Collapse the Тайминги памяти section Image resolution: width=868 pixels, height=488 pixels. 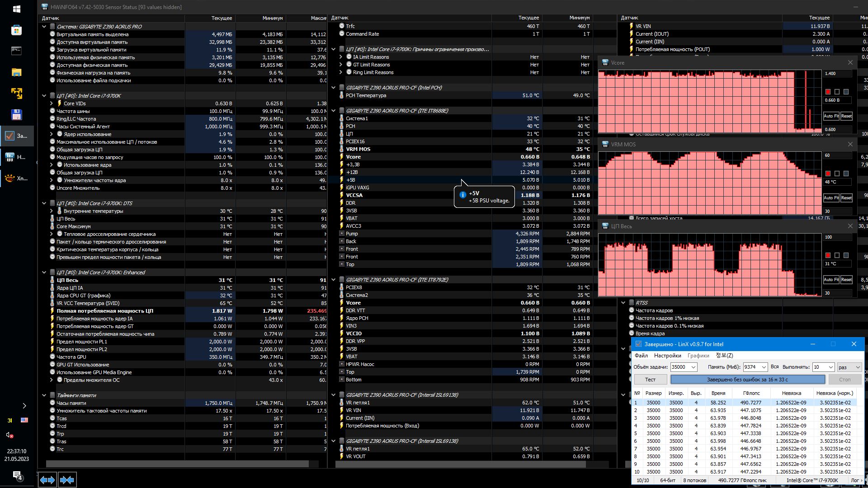(x=44, y=395)
